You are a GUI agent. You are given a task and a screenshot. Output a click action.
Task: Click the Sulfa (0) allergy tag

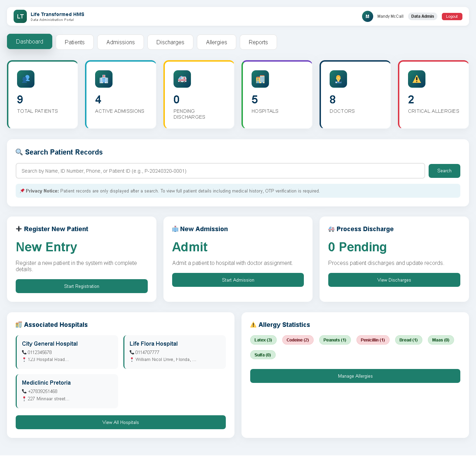[x=263, y=355]
